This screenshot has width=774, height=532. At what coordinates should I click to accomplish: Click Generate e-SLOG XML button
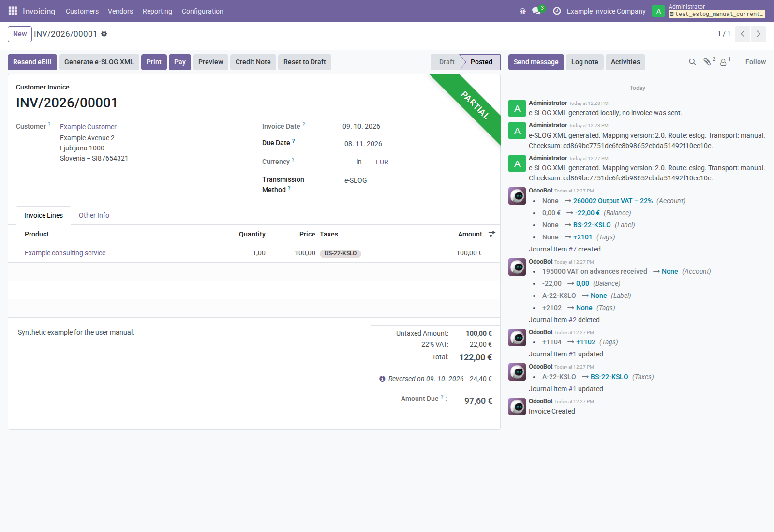point(99,62)
